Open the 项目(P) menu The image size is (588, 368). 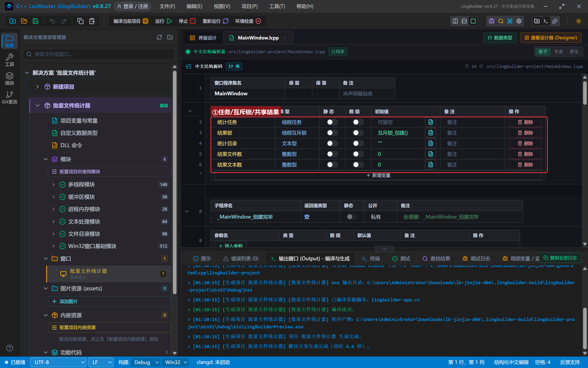249,6
